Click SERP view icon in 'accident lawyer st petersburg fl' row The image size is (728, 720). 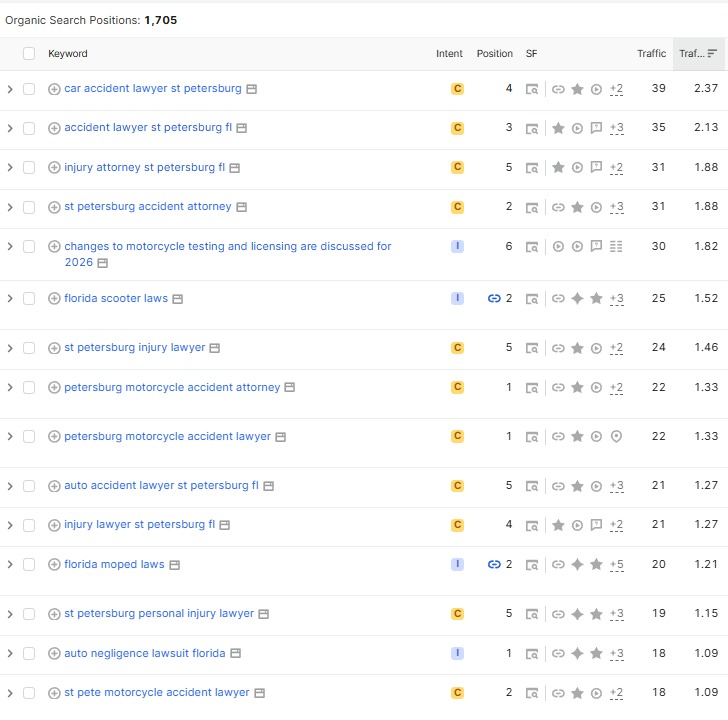point(532,128)
